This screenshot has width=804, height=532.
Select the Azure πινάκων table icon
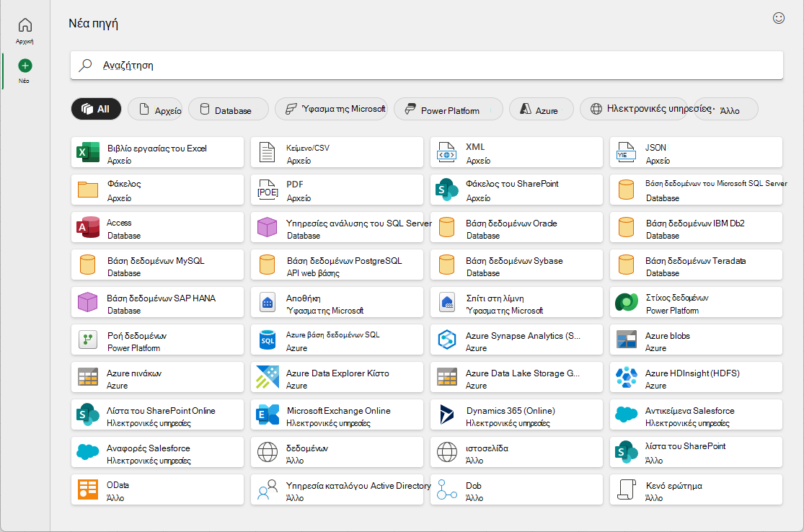click(x=88, y=377)
